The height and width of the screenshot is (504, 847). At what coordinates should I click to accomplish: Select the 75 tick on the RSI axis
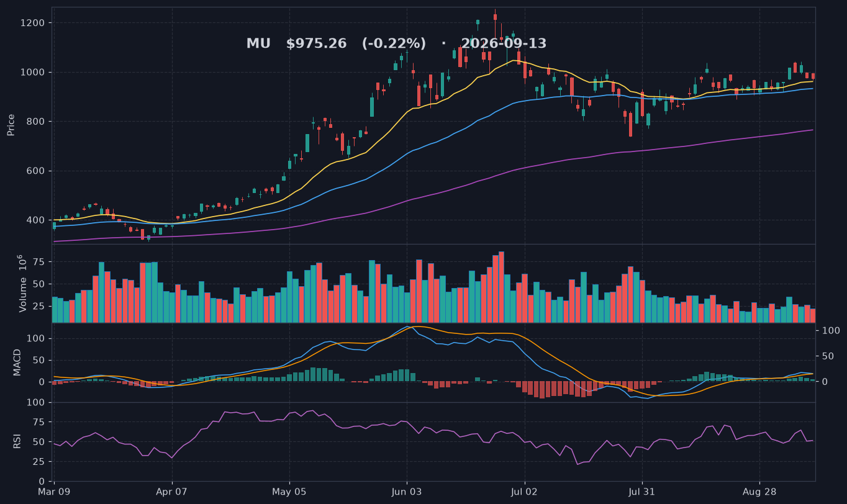click(x=39, y=423)
